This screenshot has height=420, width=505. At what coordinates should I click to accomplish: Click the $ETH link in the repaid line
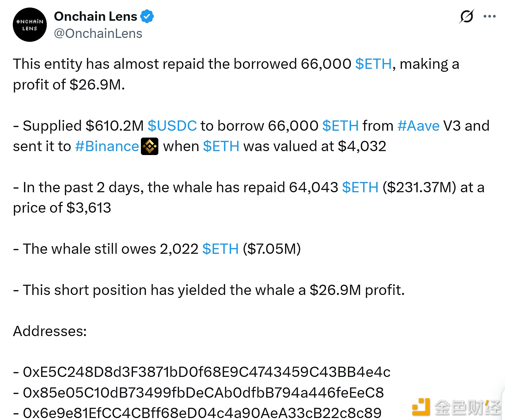coord(359,187)
